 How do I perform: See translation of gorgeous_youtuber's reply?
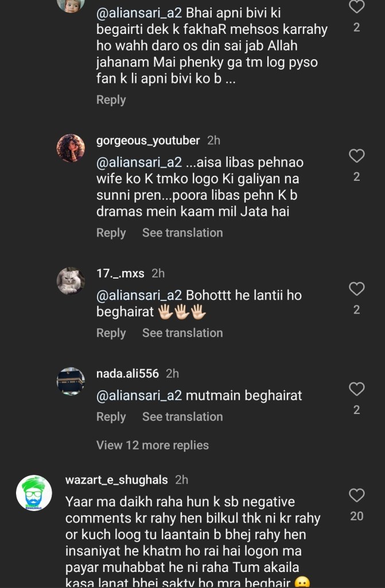tap(182, 233)
